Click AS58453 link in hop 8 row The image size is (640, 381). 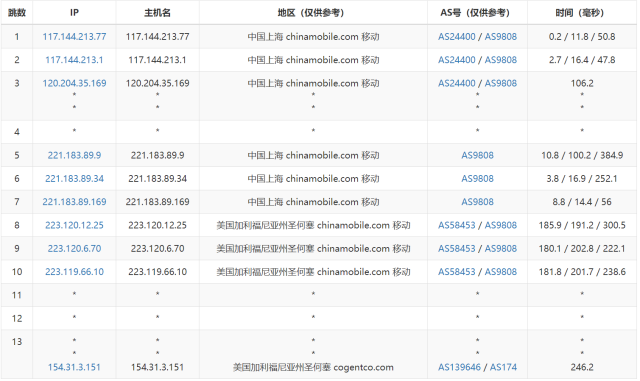(x=457, y=225)
